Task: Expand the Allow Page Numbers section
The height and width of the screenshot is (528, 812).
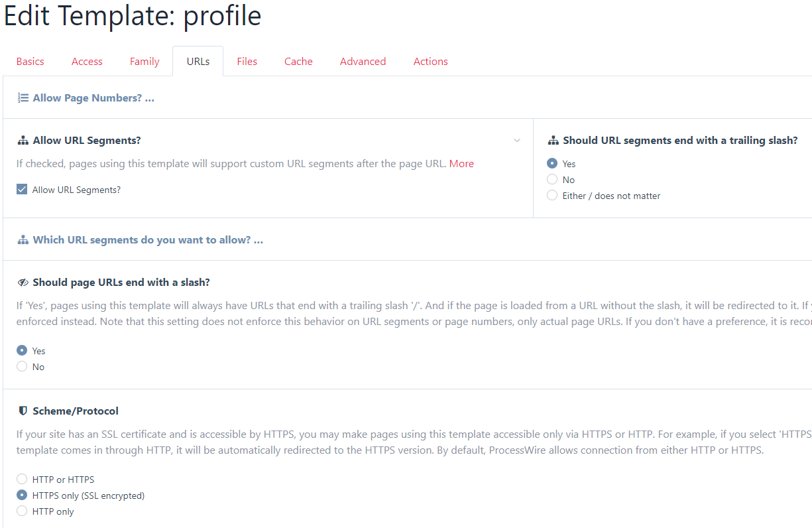Action: [93, 98]
